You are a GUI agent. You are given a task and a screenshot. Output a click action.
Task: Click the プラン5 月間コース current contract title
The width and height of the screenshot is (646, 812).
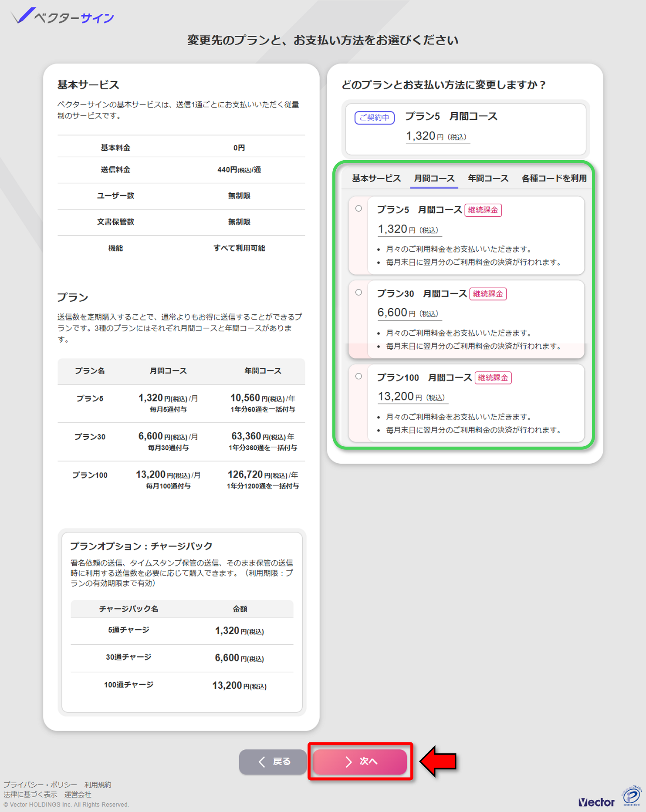pyautogui.click(x=451, y=116)
